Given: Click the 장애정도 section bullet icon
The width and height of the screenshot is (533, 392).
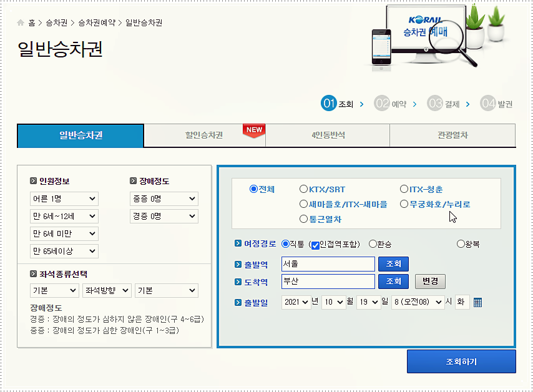Looking at the screenshot, I should click(x=133, y=181).
